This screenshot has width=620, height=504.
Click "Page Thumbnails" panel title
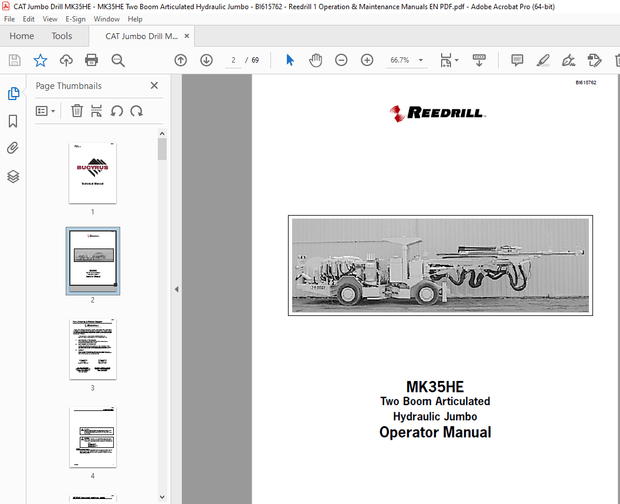pyautogui.click(x=68, y=86)
